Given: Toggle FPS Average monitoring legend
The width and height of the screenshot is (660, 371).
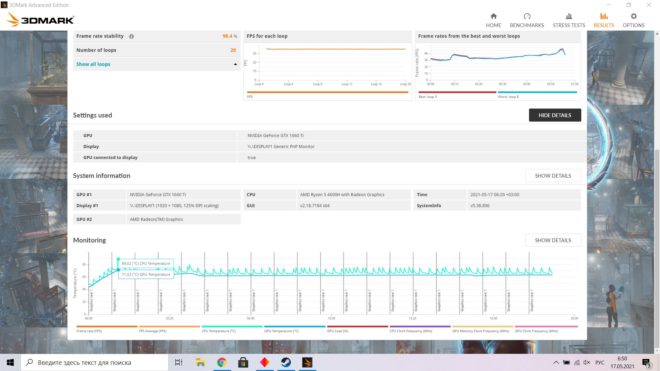Looking at the screenshot, I should [x=169, y=328].
